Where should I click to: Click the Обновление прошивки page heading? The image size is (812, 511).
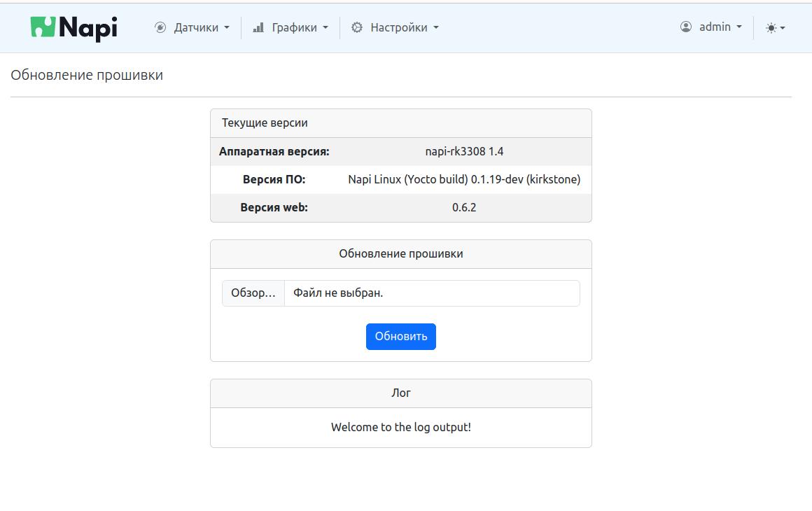(x=87, y=74)
